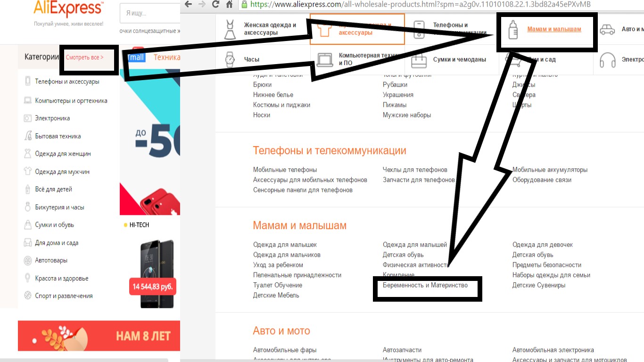
Task: Click the dress icon of Женская одежда
Action: tap(230, 29)
